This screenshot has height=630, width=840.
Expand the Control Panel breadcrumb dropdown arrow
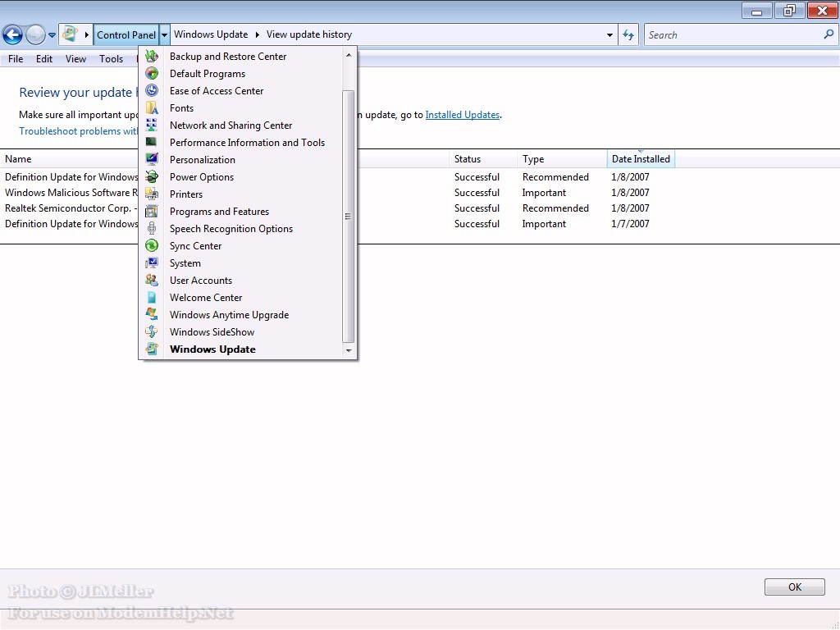(x=165, y=34)
